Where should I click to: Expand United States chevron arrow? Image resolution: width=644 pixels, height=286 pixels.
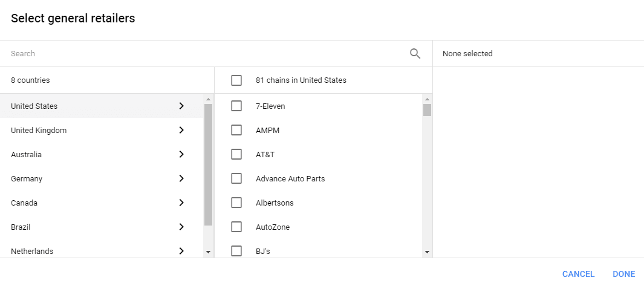tap(181, 106)
